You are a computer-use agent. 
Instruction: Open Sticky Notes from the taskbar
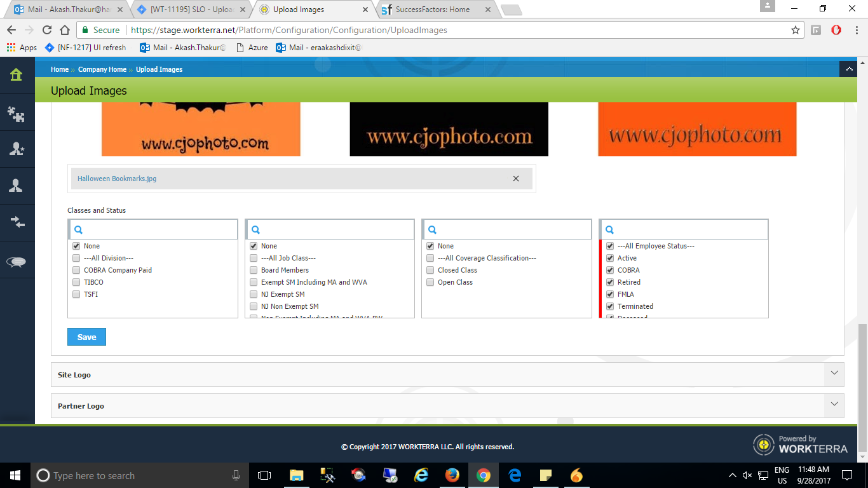pos(546,475)
